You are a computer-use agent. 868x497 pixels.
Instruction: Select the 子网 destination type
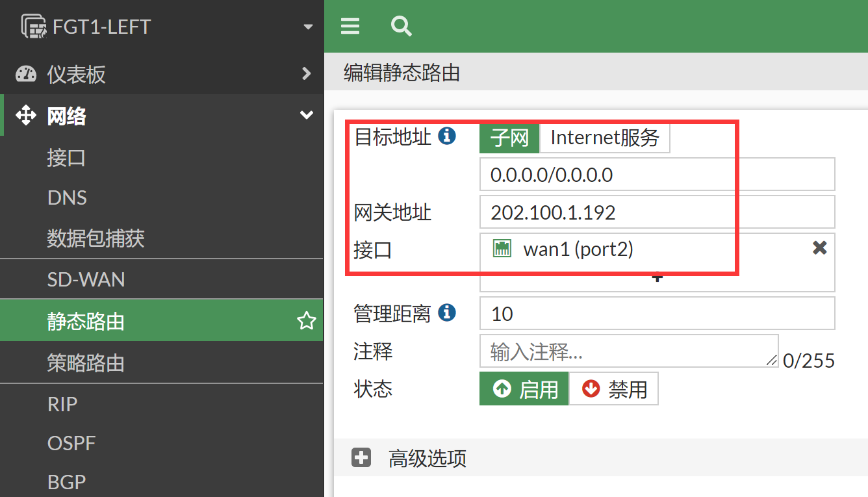coord(509,138)
